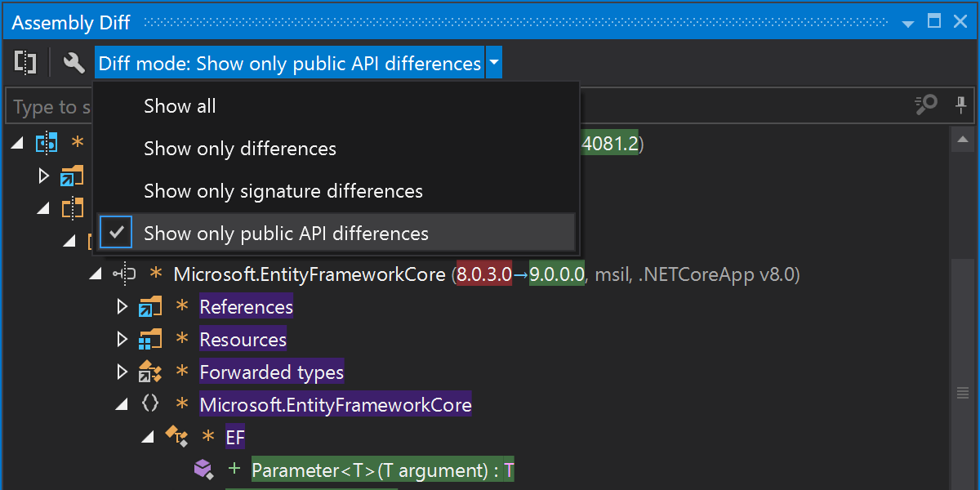Screen dimensions: 980x490
Task: Click the References folder icon
Action: pyautogui.click(x=150, y=307)
